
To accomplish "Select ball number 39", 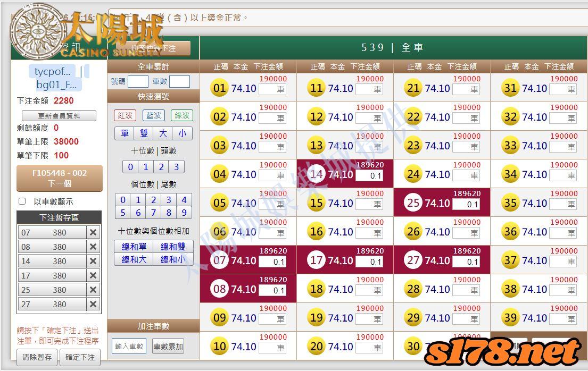I will (510, 317).
